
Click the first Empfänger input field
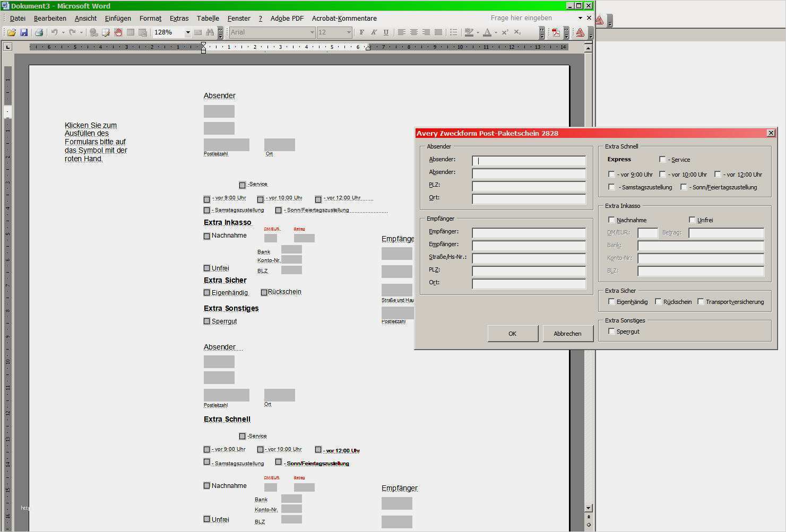529,232
